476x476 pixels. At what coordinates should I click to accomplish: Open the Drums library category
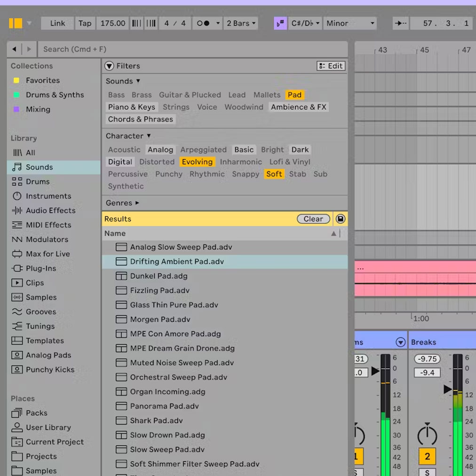(x=54, y=182)
